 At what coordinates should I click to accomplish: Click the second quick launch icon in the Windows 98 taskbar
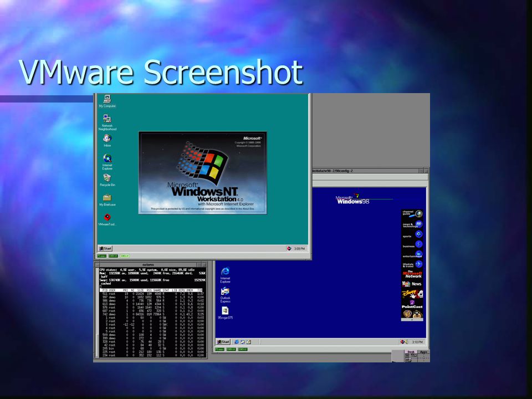coord(243,342)
